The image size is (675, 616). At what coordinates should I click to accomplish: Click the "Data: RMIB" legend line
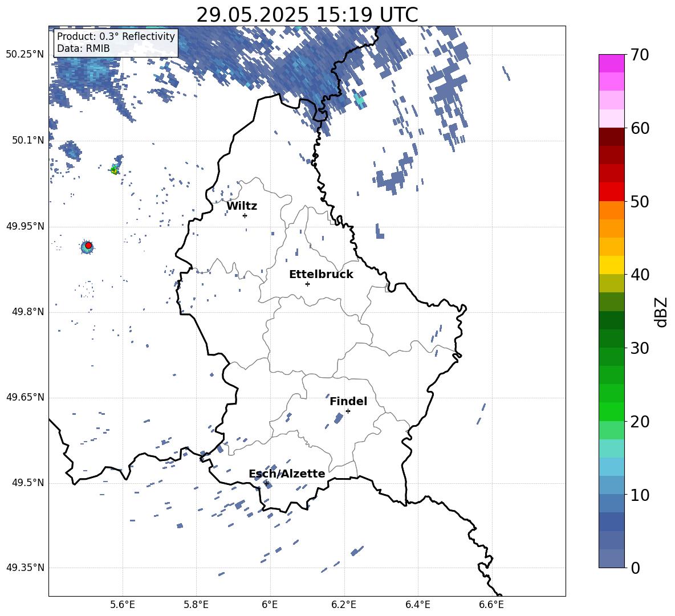click(83, 48)
